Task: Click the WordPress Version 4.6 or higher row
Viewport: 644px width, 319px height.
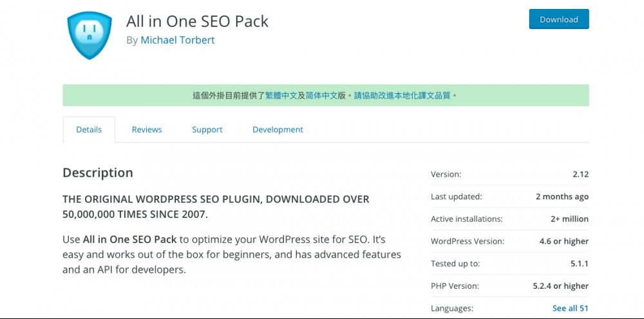Action: click(509, 241)
